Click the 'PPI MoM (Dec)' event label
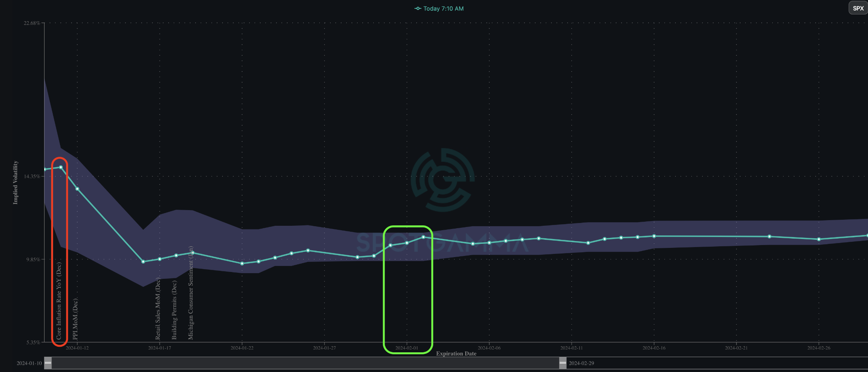The width and height of the screenshot is (868, 372). [75, 319]
